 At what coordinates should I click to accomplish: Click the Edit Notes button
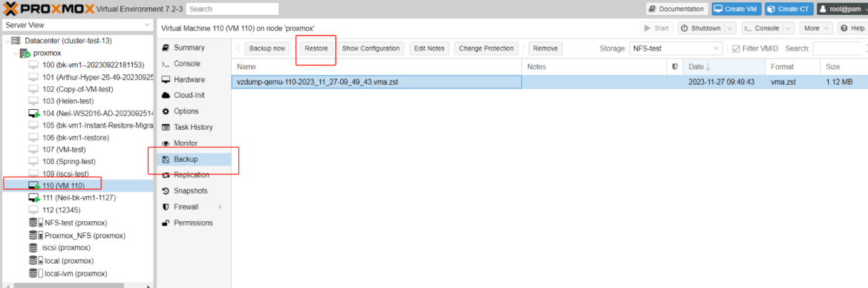pos(430,49)
